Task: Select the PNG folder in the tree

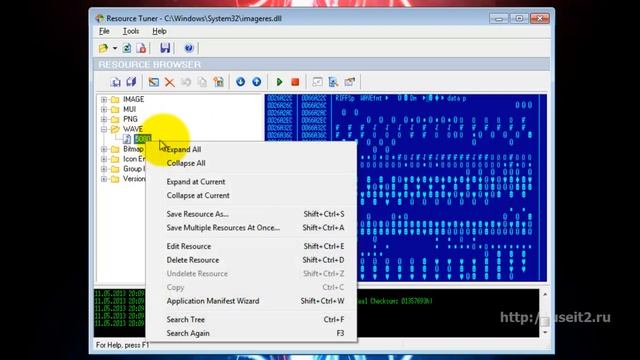Action: [130, 119]
